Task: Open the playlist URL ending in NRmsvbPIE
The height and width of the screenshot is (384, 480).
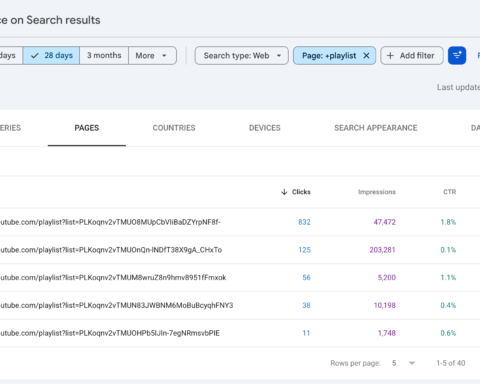Action: click(x=110, y=333)
